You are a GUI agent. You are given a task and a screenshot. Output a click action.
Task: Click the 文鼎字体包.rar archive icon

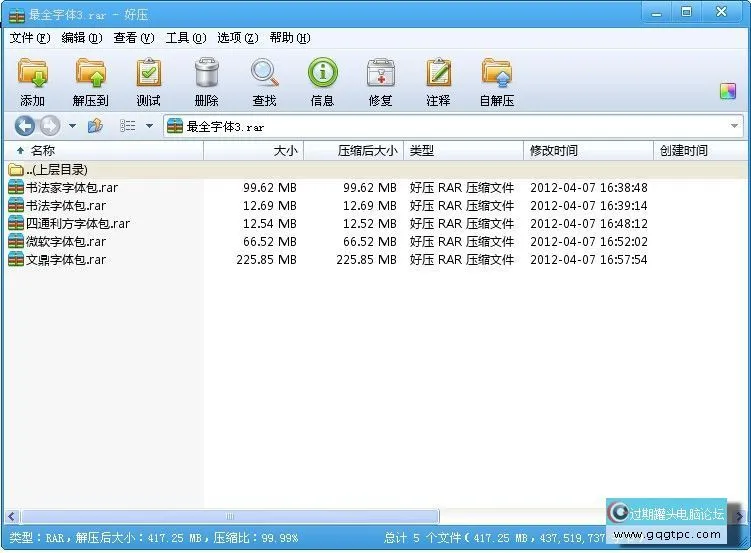coord(16,259)
